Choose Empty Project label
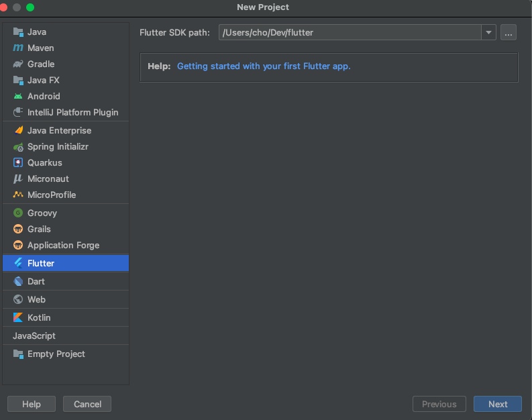 click(56, 354)
